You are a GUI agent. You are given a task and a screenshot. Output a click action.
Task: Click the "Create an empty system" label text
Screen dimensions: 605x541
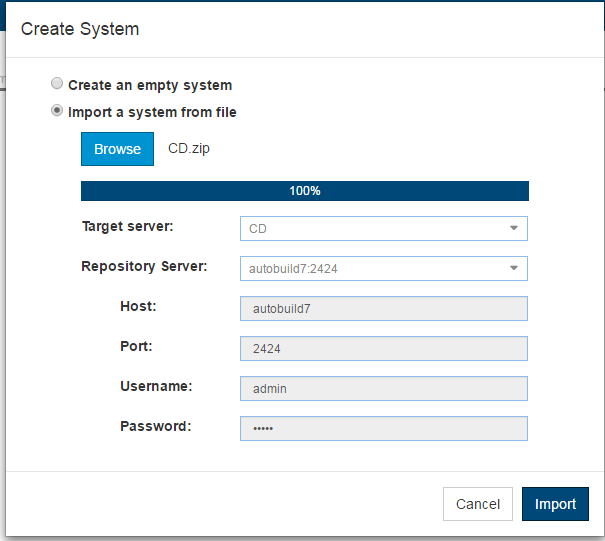(150, 85)
